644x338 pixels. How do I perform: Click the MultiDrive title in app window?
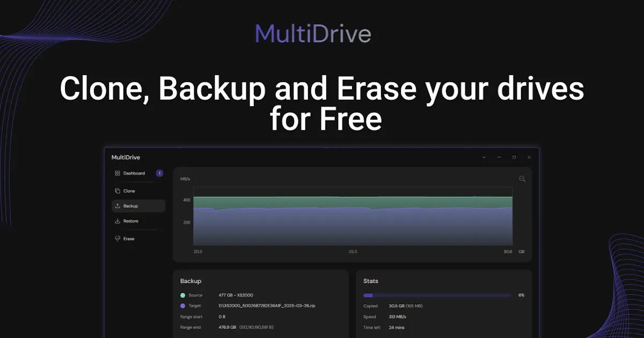[126, 157]
